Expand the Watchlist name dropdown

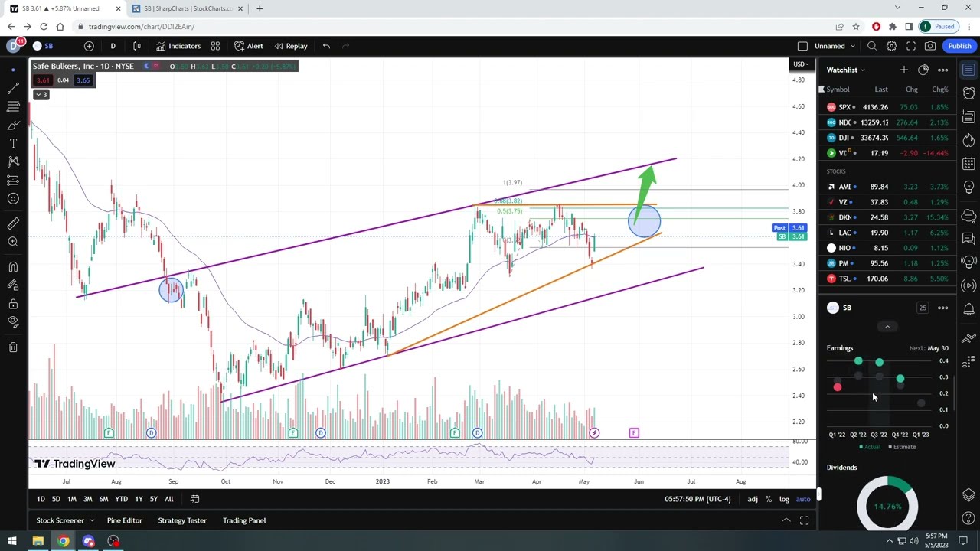tap(845, 70)
